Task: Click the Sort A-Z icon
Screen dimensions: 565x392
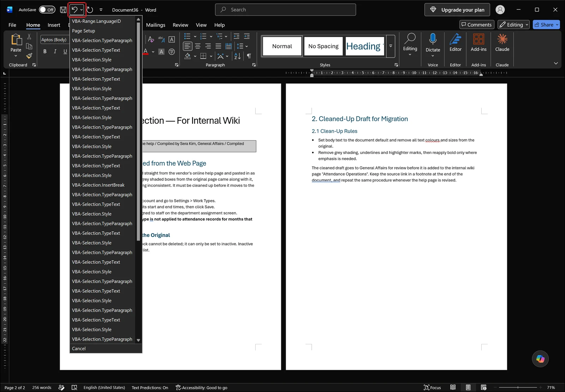Action: tap(238, 56)
